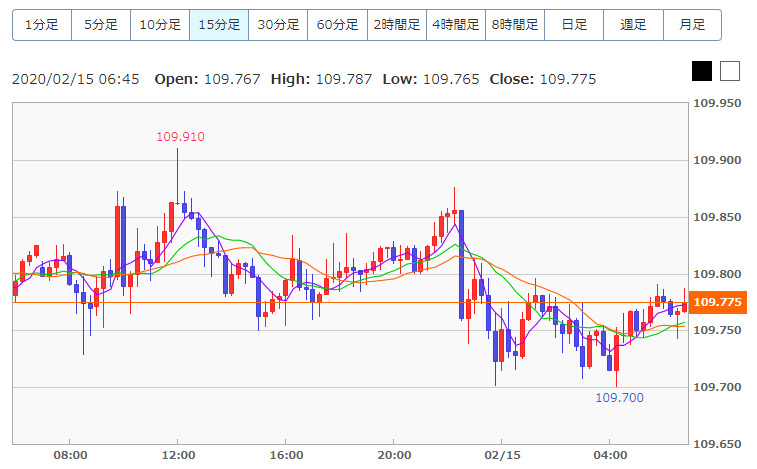Click the 109.650 price axis label

[x=717, y=444]
